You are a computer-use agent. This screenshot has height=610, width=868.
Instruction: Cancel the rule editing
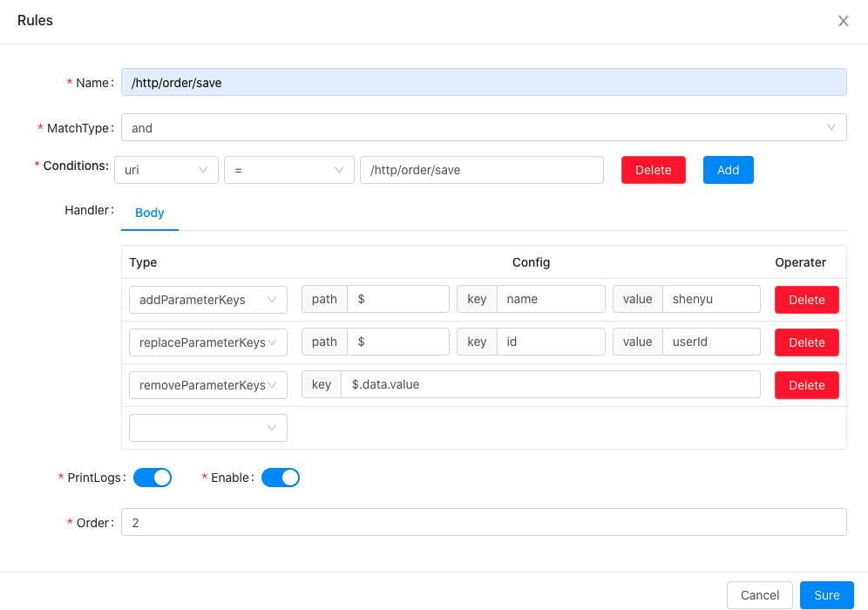[x=759, y=595]
